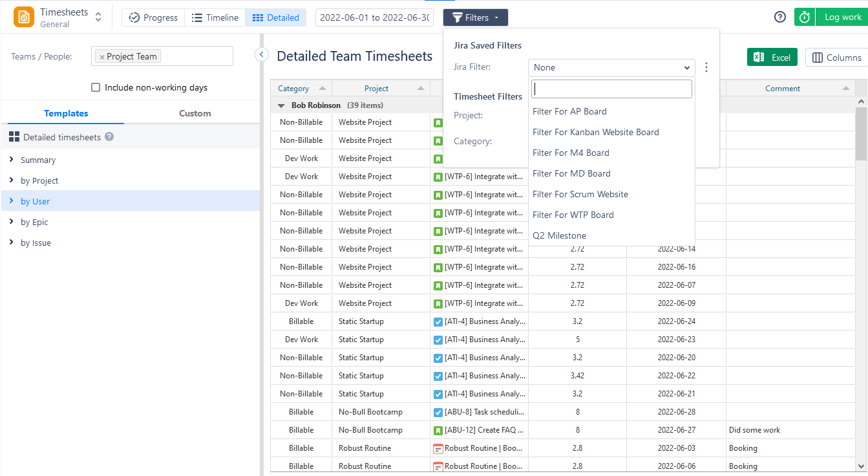Expand the by Project template

(12, 180)
